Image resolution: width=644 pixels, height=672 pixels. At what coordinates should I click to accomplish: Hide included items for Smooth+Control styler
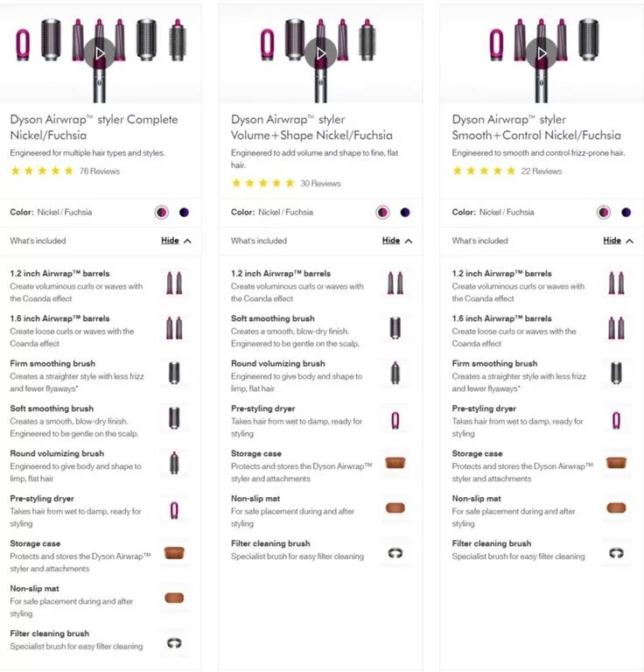tap(618, 241)
